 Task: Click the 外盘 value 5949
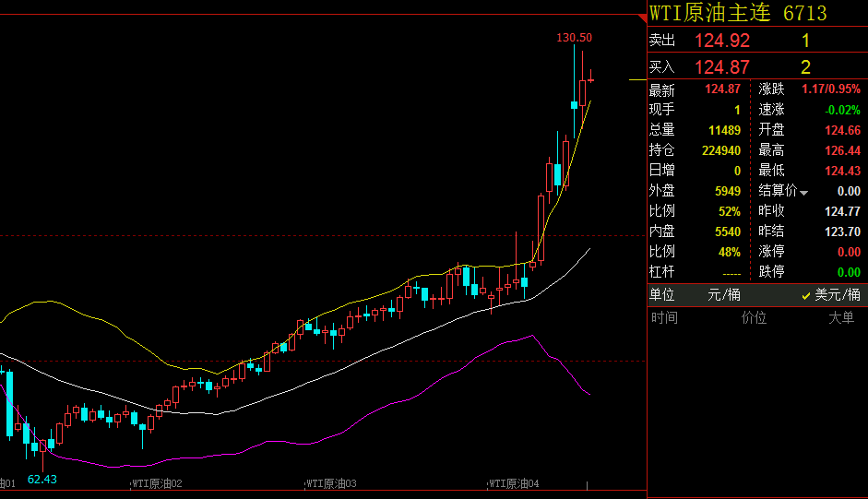point(728,191)
